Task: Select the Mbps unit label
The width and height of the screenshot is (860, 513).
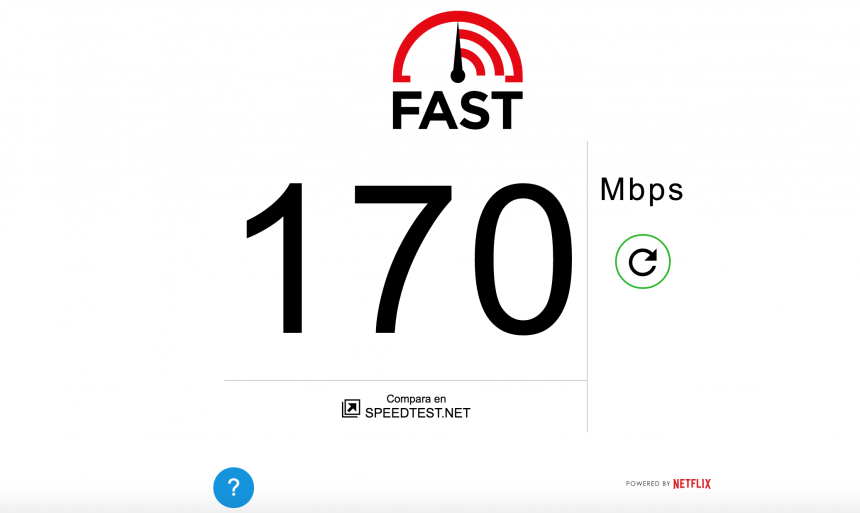Action: pos(642,190)
